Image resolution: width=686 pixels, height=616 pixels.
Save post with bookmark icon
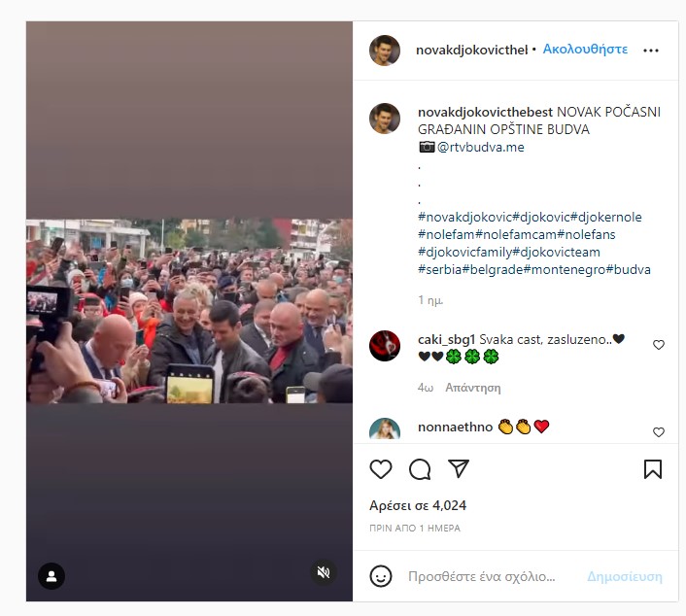[x=652, y=469]
